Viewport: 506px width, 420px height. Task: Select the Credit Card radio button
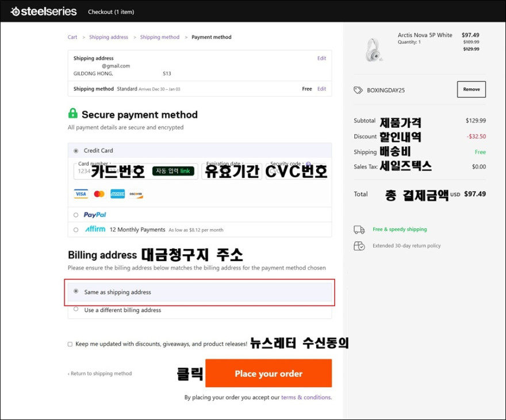pos(76,151)
